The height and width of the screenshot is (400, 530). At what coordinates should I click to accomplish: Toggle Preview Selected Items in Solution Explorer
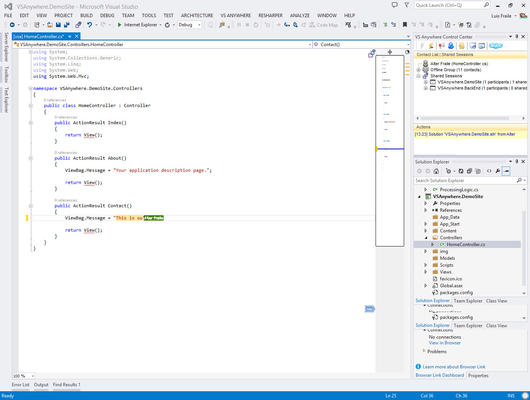pyautogui.click(x=506, y=171)
